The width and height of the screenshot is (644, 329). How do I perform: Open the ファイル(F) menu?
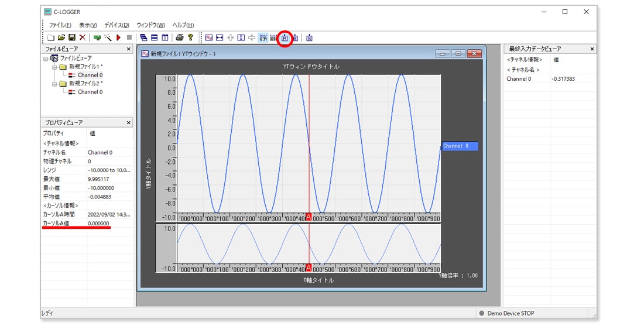pos(60,25)
